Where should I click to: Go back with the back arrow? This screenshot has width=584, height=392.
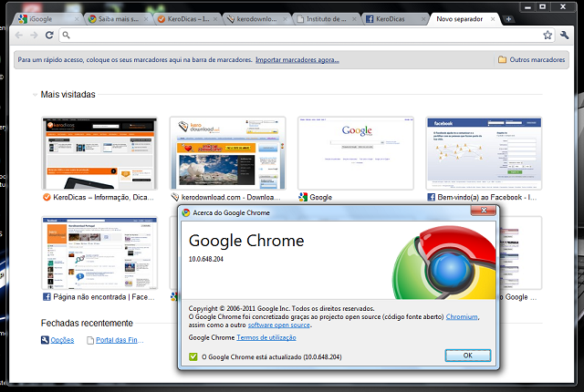click(19, 35)
